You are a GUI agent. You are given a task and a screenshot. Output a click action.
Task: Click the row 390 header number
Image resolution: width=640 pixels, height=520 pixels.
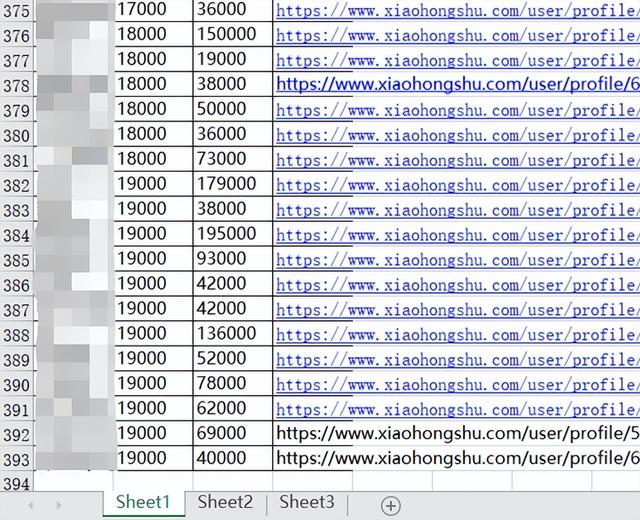point(17,386)
